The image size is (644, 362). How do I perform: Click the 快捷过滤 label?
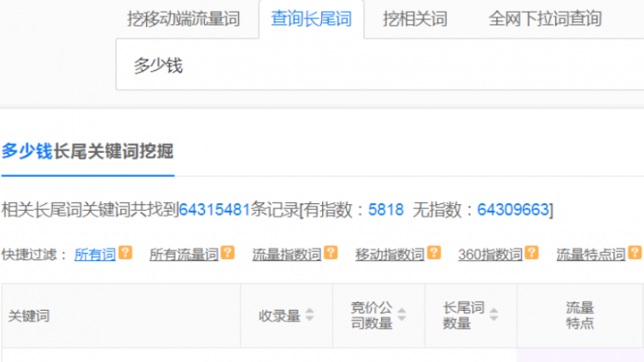point(34,254)
